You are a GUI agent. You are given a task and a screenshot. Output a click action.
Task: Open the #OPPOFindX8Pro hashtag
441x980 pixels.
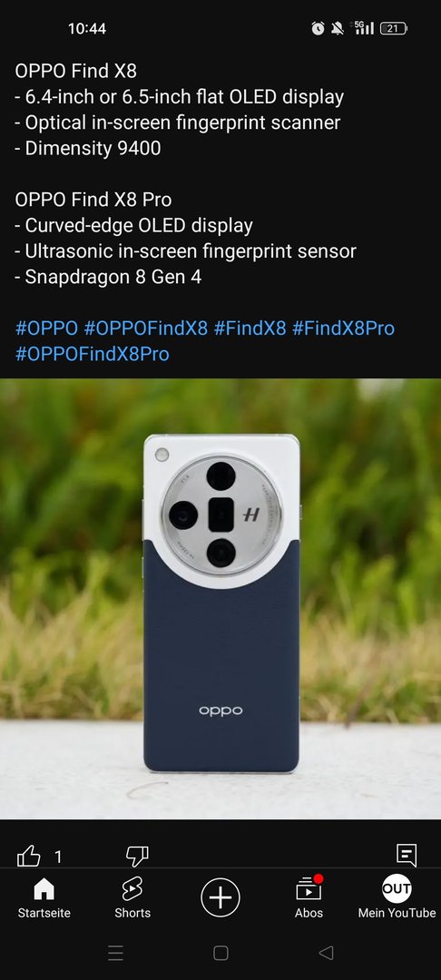[92, 355]
